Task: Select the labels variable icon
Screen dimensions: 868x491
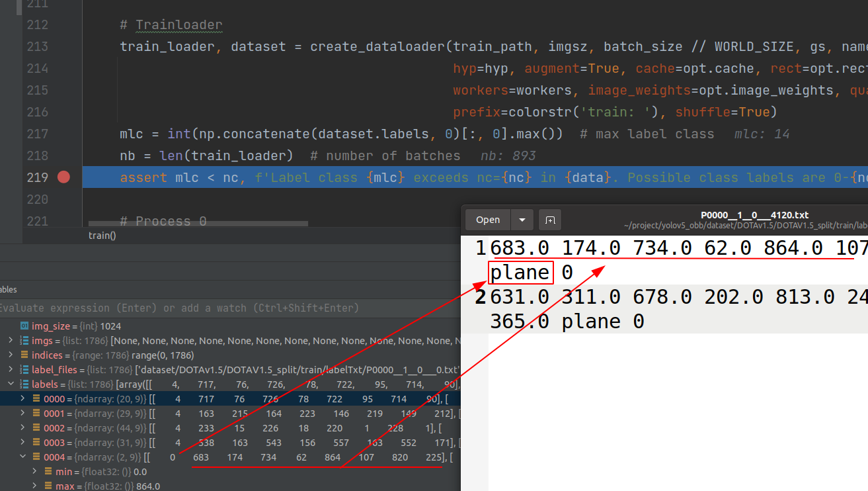Action: click(24, 384)
